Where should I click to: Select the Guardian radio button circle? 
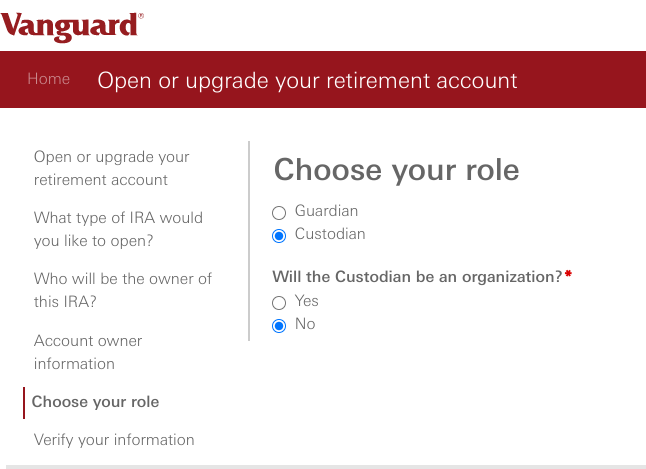pos(279,212)
